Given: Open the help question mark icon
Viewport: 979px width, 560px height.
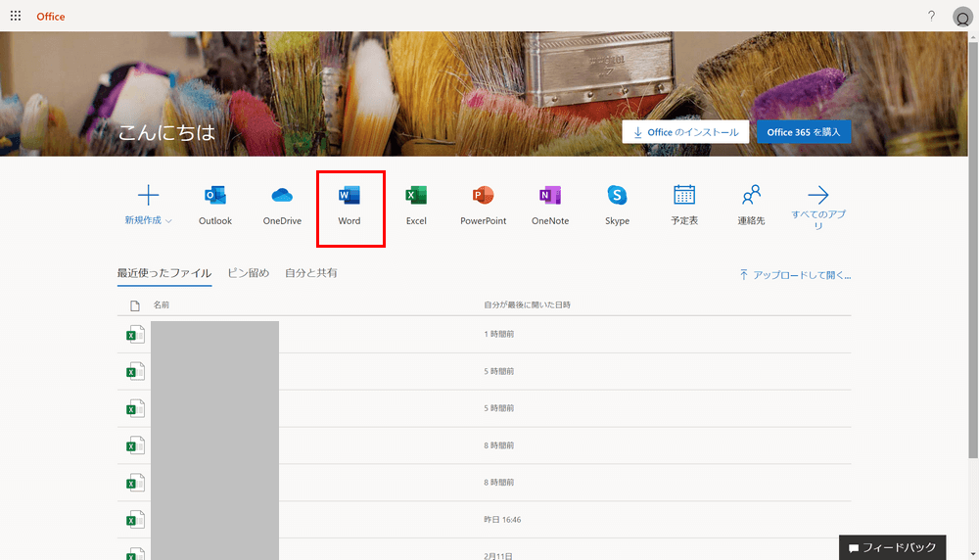Looking at the screenshot, I should tap(931, 16).
